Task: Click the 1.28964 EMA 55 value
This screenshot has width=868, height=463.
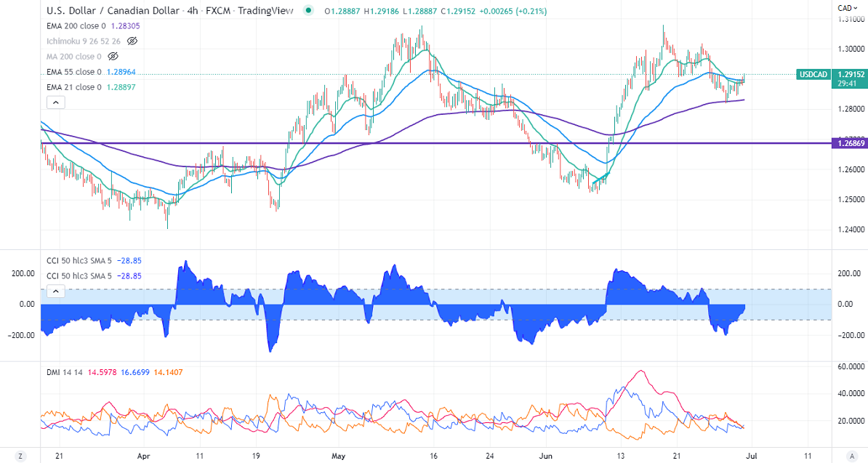Action: tap(121, 72)
